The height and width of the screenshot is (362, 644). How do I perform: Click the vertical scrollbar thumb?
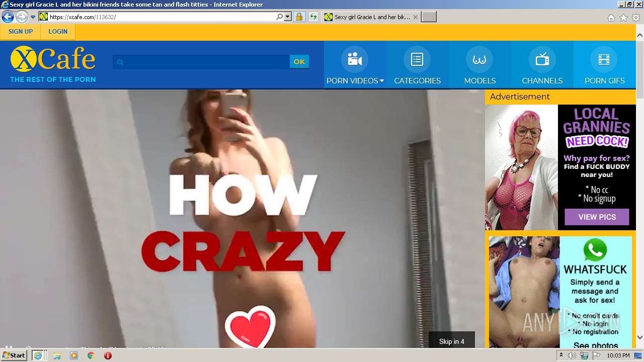[x=640, y=70]
